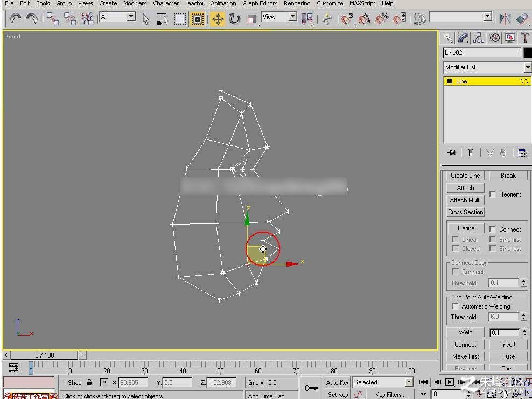Screen dimensions: 532x399
Task: Open Configure Modifier Sets icon
Action: pos(522,153)
